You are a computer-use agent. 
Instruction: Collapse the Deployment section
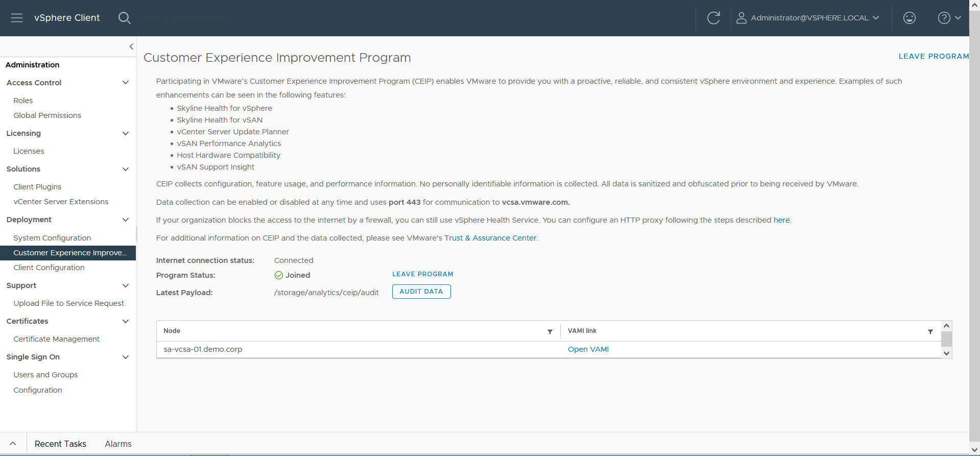click(126, 220)
